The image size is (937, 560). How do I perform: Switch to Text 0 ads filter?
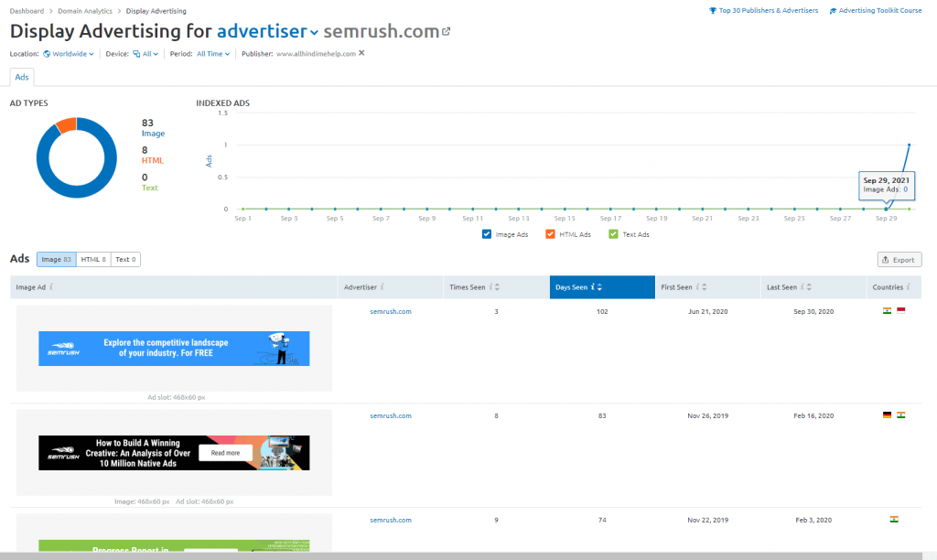pos(125,259)
